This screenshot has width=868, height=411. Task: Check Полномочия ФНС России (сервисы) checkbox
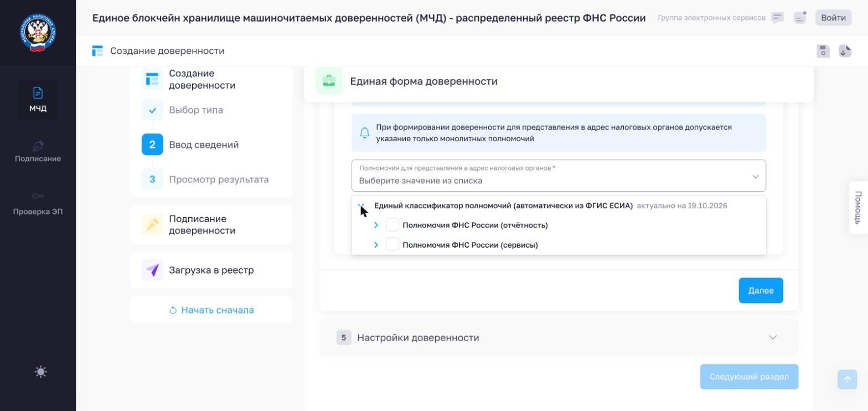[392, 245]
